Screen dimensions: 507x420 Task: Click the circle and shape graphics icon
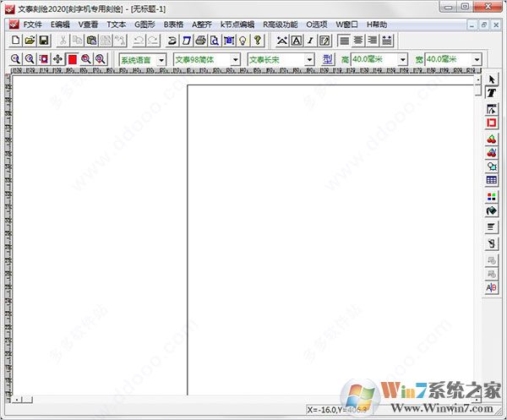click(491, 166)
